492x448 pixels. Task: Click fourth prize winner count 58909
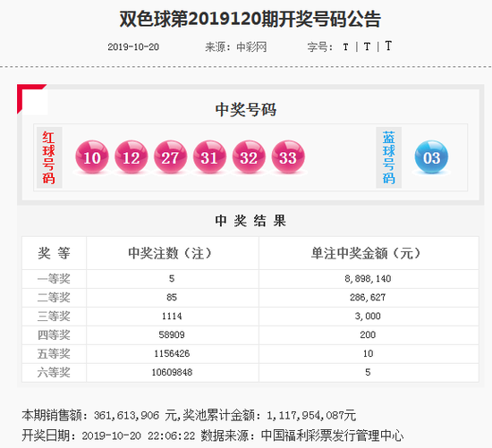[172, 334]
